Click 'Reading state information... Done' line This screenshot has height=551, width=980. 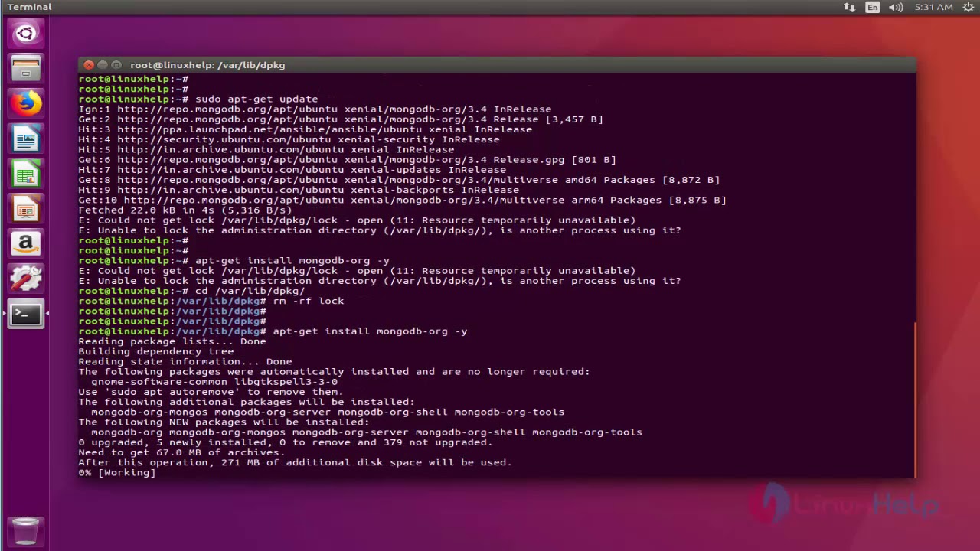coord(185,361)
